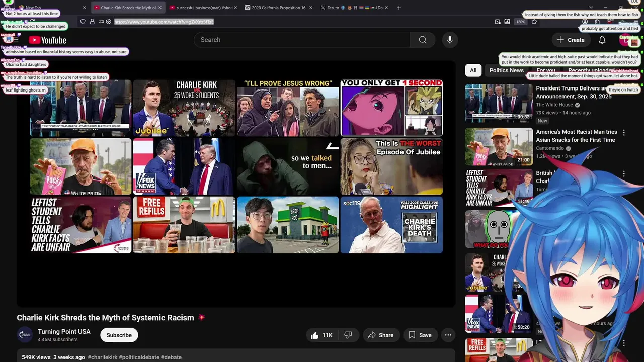Start voice search with microphone icon

coord(450,40)
